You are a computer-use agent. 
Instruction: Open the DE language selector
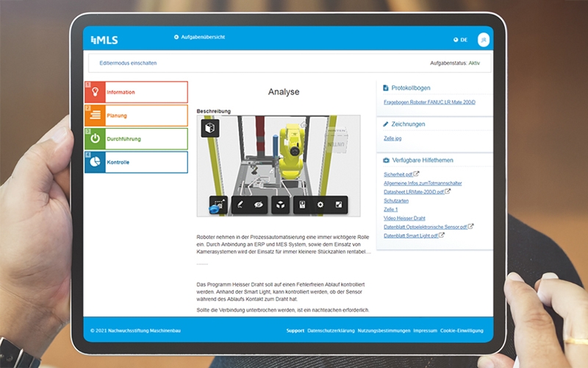click(460, 40)
